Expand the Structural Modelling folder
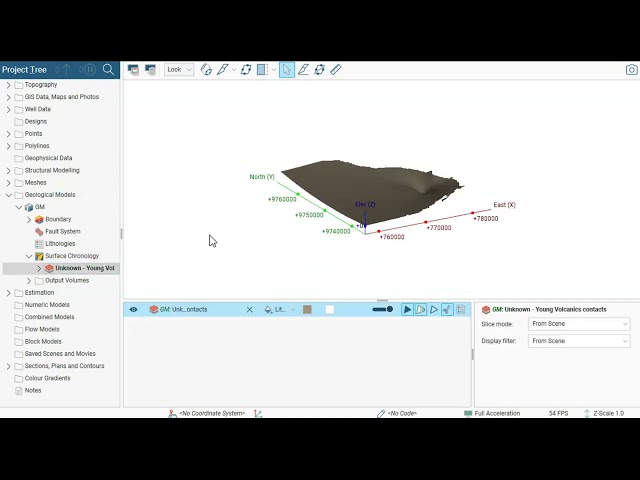 point(9,171)
